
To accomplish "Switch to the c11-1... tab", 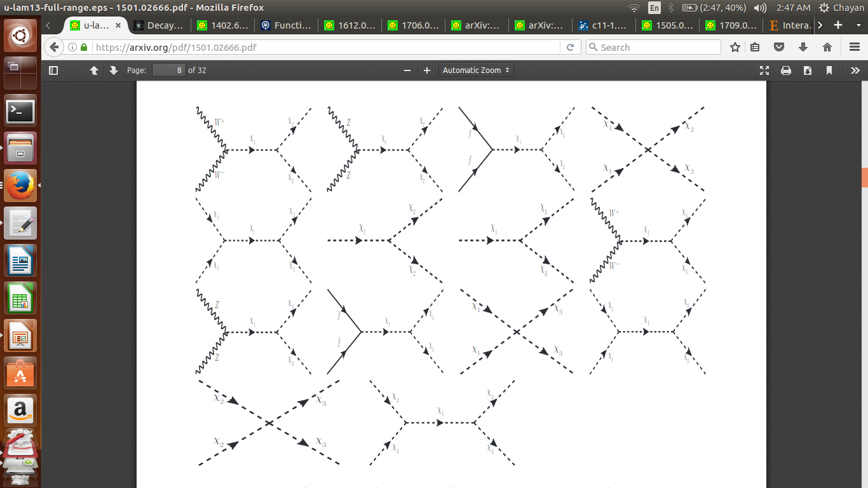I will (x=604, y=25).
